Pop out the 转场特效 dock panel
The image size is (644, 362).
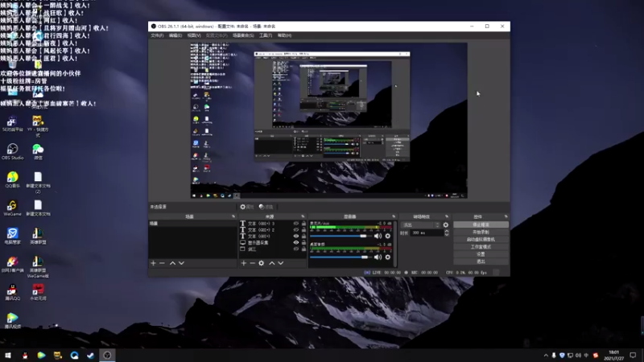[x=447, y=216]
